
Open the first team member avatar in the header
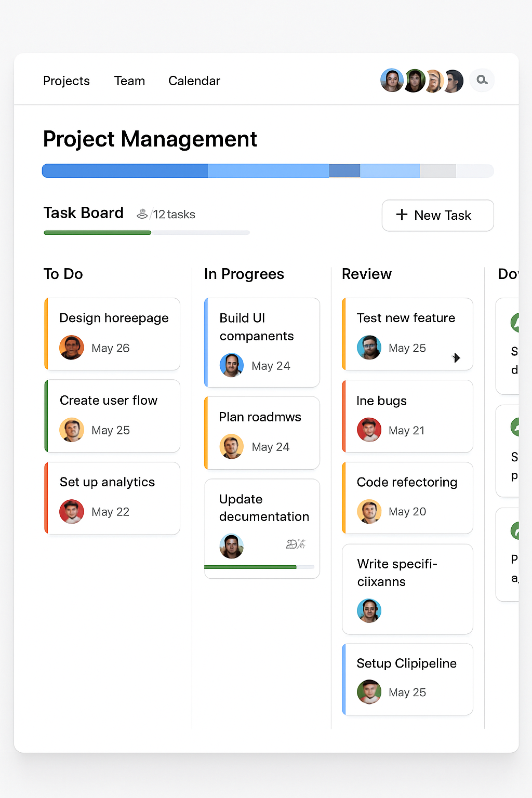(x=392, y=80)
